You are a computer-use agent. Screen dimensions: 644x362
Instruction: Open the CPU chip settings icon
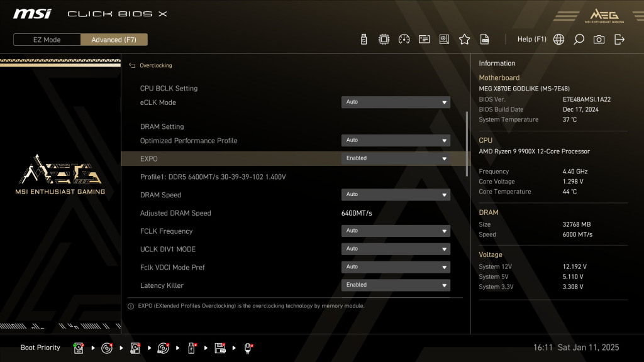(x=384, y=40)
